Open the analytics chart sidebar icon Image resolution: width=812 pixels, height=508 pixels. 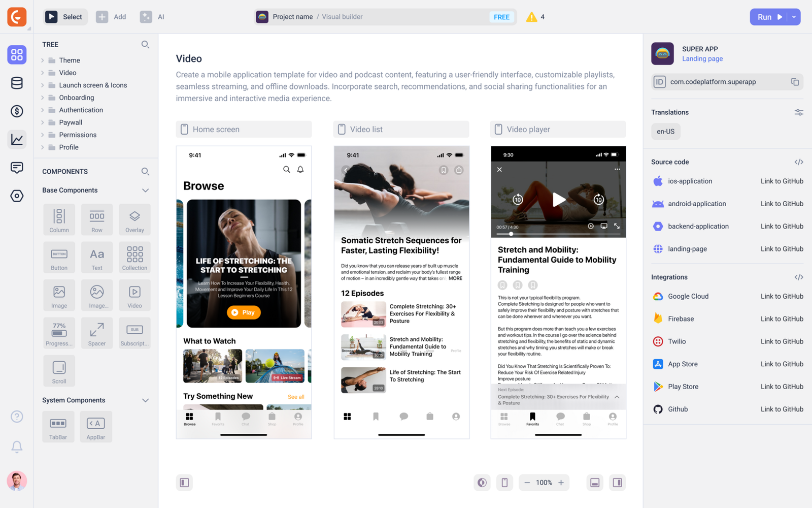(17, 139)
